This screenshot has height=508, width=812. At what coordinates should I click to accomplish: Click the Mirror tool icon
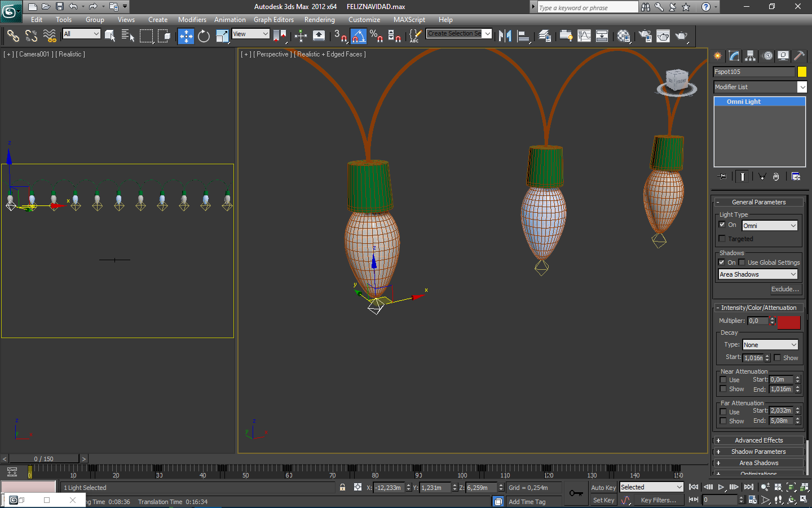505,36
